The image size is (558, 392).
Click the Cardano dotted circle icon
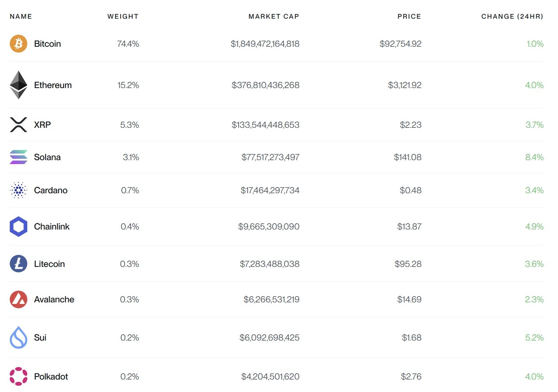click(x=18, y=191)
